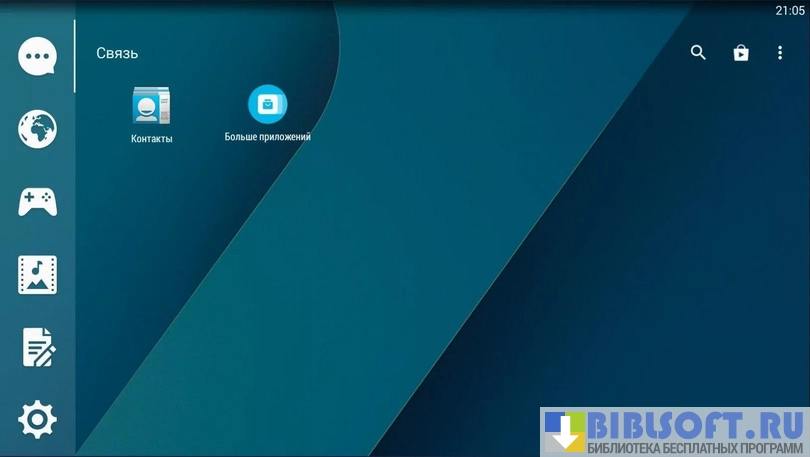Screen dimensions: 810x457
Task: Open the Internet globe category
Action: (x=37, y=129)
